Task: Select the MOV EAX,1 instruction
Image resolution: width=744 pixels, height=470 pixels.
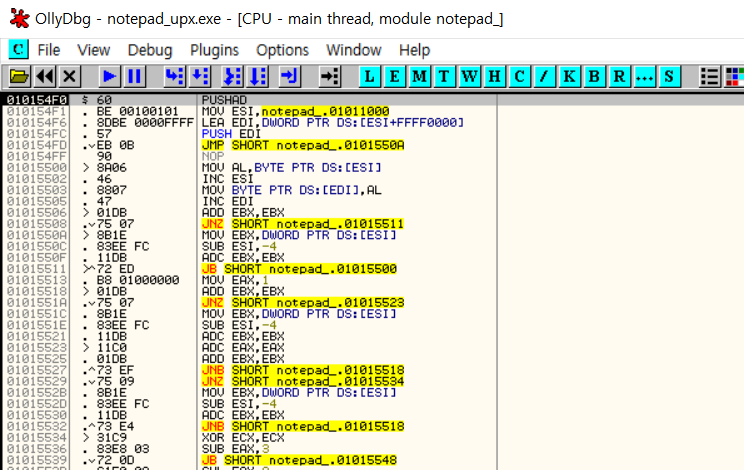Action: 235,280
